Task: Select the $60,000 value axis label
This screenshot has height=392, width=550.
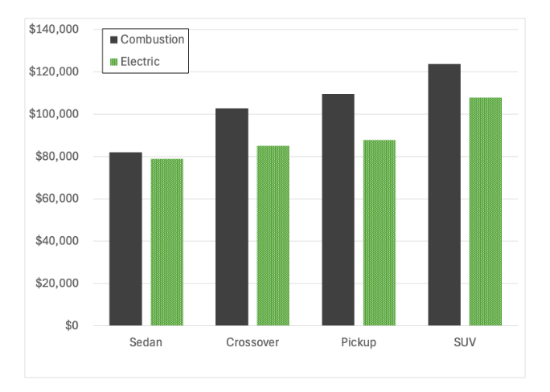Action: 56,198
